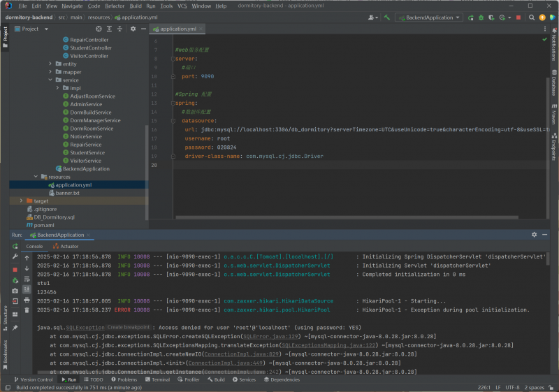
Task: Select StudentService in project tree
Action: pos(87,152)
